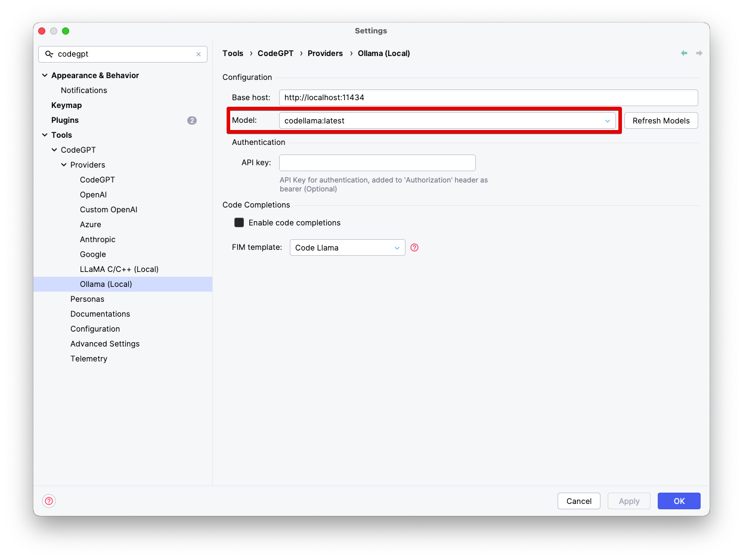Confirm settings with OK button
Viewport: 743px width, 560px height.
[679, 501]
